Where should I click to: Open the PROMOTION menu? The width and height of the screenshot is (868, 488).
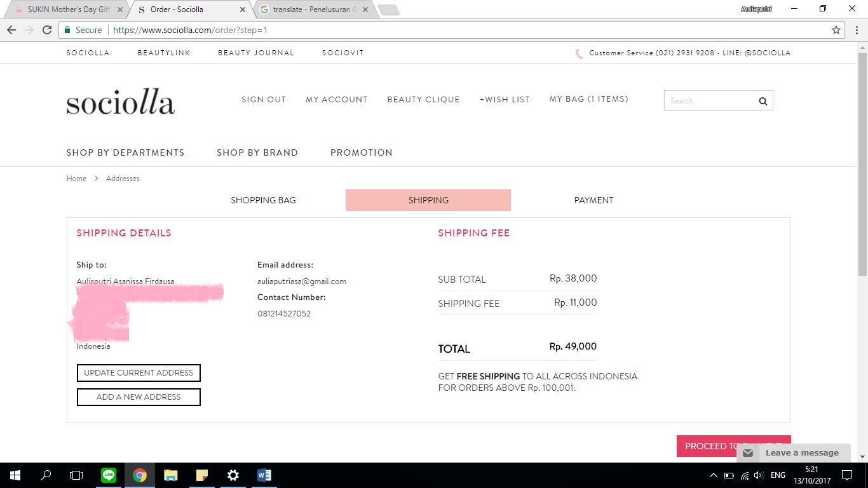coord(362,152)
